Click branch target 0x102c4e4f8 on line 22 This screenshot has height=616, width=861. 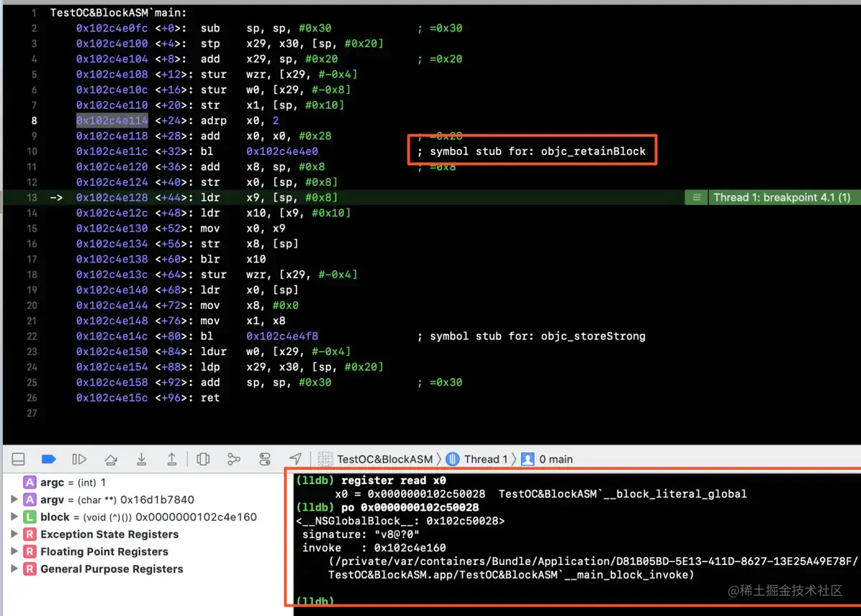coord(282,336)
